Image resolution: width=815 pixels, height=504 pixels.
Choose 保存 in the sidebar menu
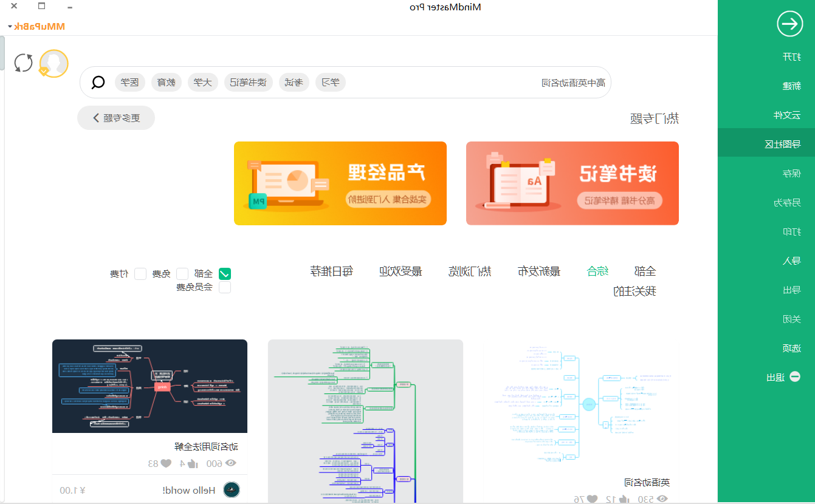[791, 174]
